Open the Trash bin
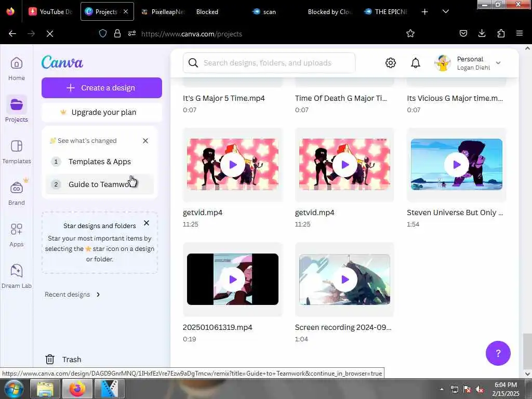 63,360
